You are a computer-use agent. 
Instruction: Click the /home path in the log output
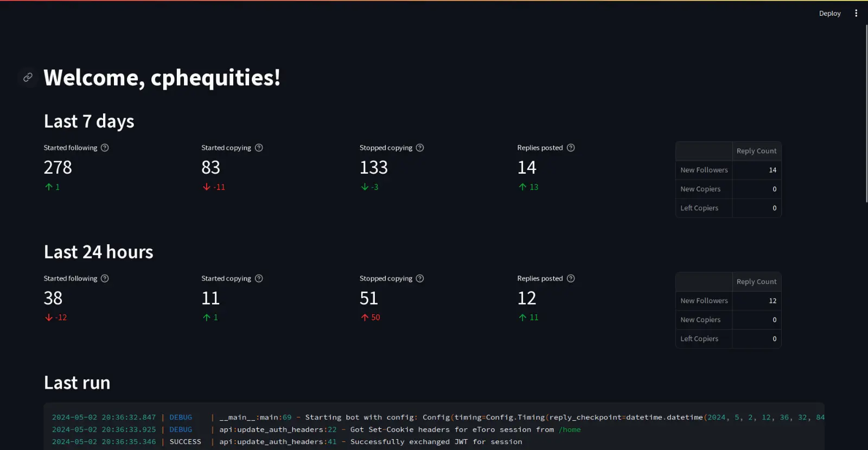pyautogui.click(x=570, y=429)
